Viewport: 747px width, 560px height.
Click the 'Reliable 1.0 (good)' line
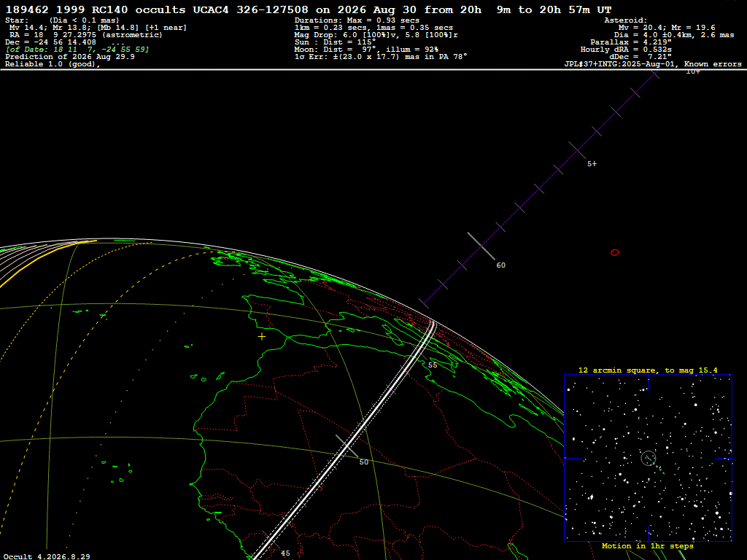point(53,64)
